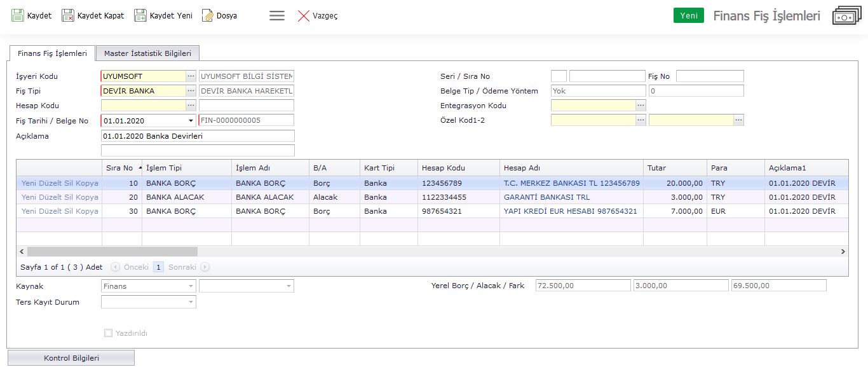Viewport: 868px width, 367px height.
Task: Click the Yerel Alacak 3.000,00 field
Action: [x=681, y=286]
